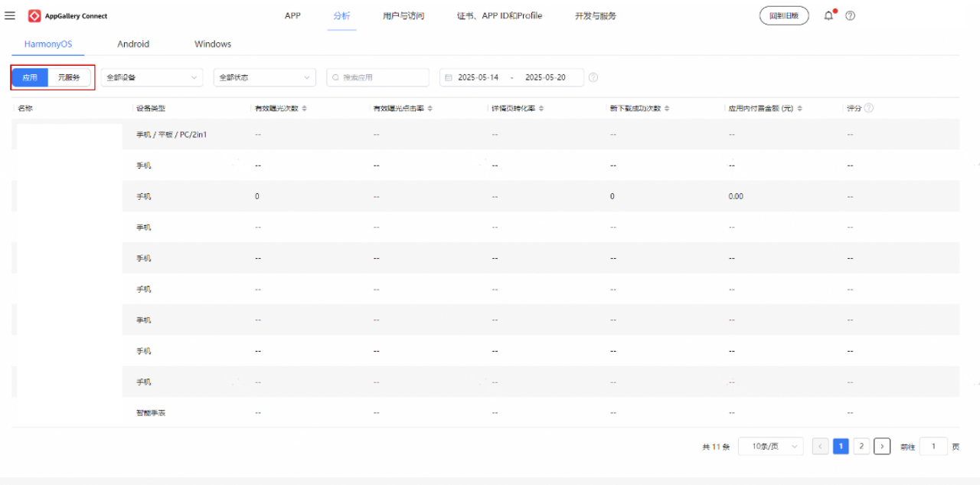Open the hamburger navigation menu
Image resolution: width=980 pixels, height=485 pixels.
coord(10,15)
